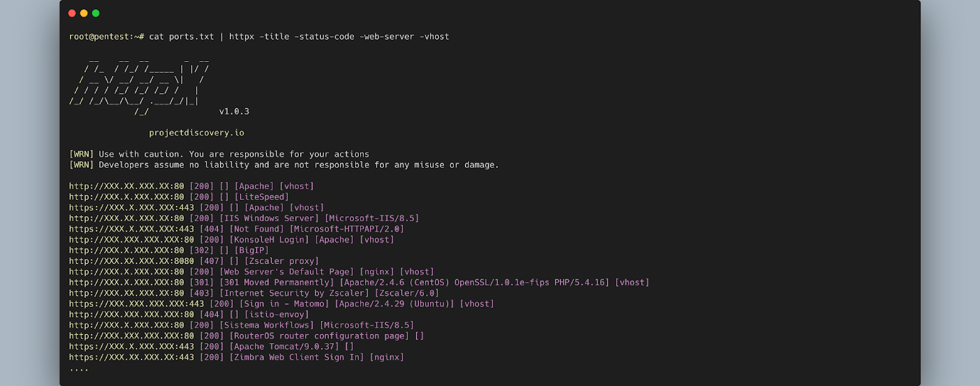Click the [WRN] developers liability warning line
Screen dimensions: 980x386
click(x=284, y=165)
